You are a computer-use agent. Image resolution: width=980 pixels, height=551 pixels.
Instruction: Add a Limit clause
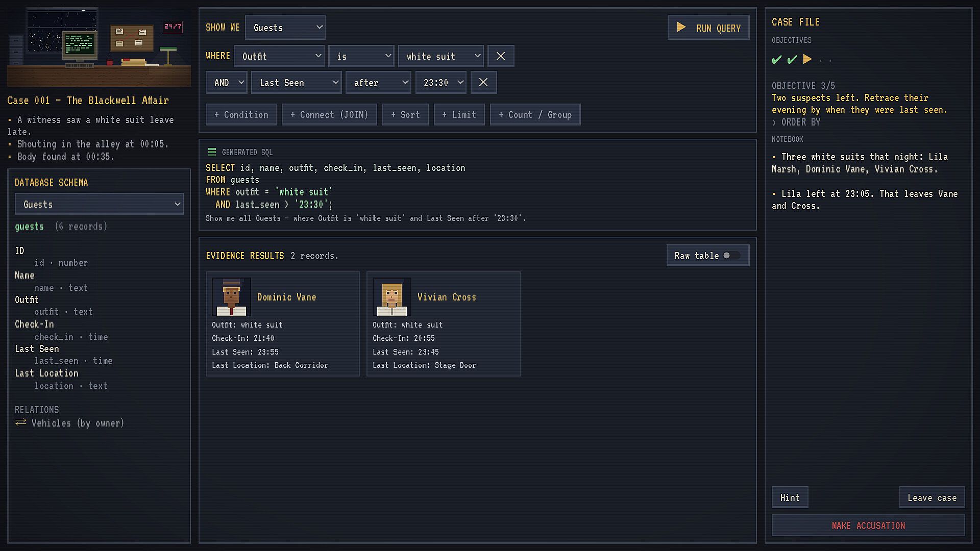pos(459,115)
